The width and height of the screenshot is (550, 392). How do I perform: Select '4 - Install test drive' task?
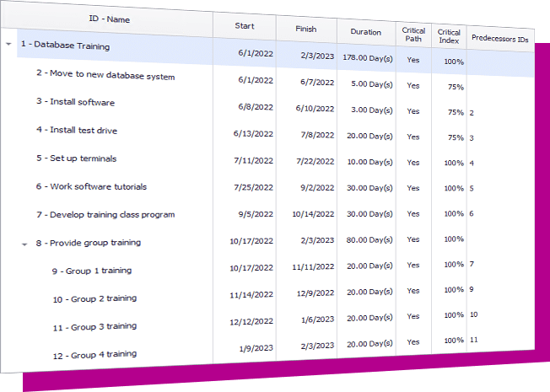[x=77, y=130]
